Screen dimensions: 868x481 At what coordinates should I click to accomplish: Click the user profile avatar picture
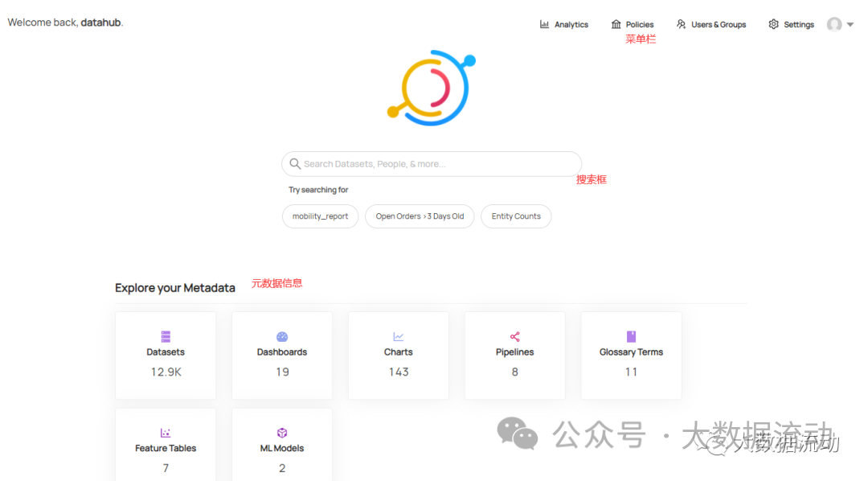833,24
